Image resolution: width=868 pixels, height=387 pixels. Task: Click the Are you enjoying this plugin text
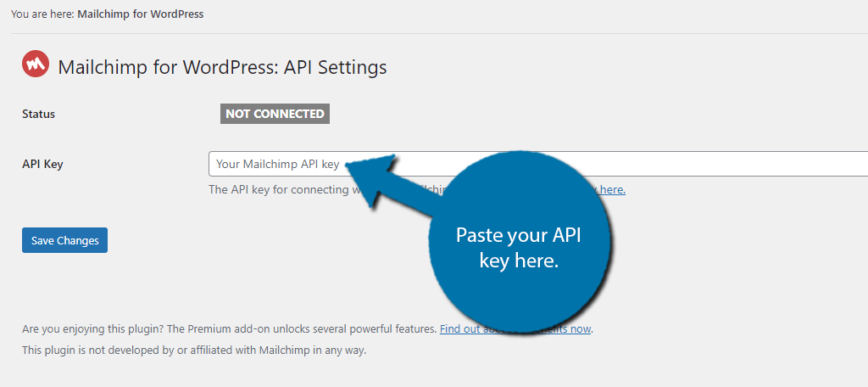(93, 328)
